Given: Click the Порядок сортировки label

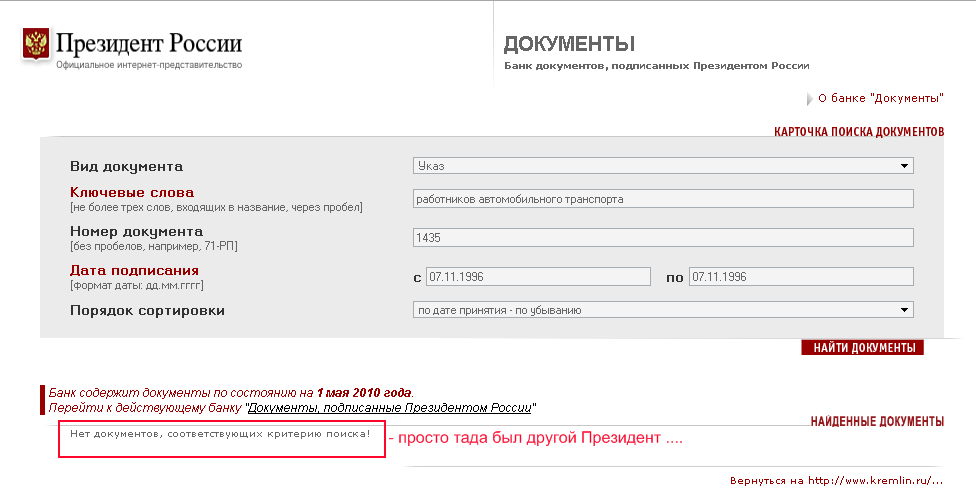Looking at the screenshot, I should pos(147,311).
